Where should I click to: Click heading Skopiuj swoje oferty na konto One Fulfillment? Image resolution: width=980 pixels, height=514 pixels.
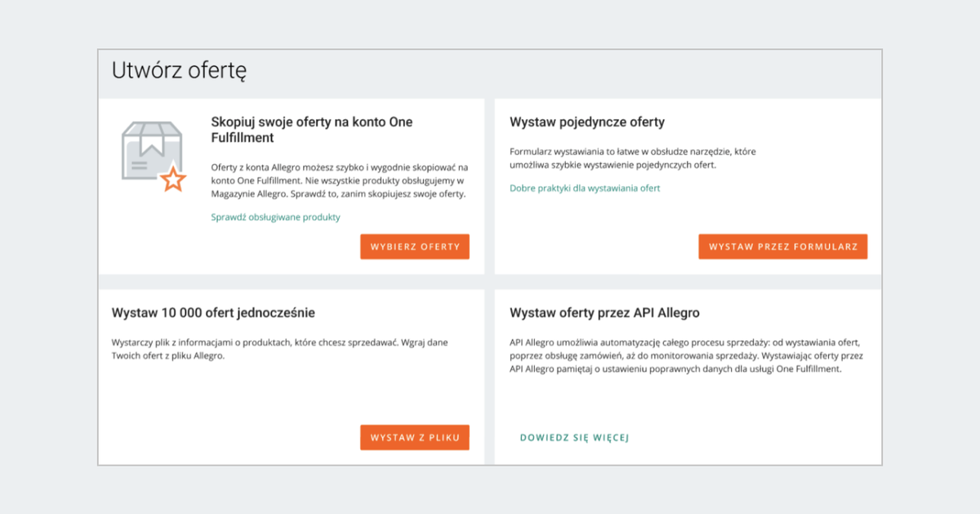tap(312, 130)
